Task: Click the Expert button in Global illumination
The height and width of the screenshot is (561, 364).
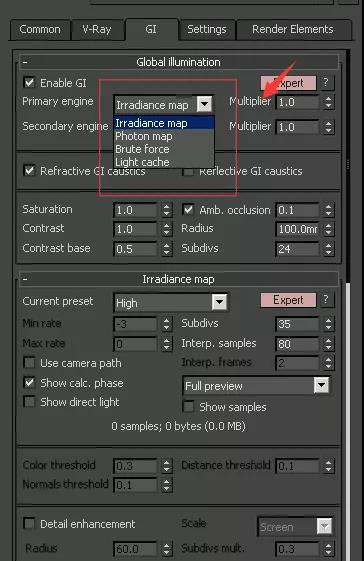Action: click(x=288, y=83)
